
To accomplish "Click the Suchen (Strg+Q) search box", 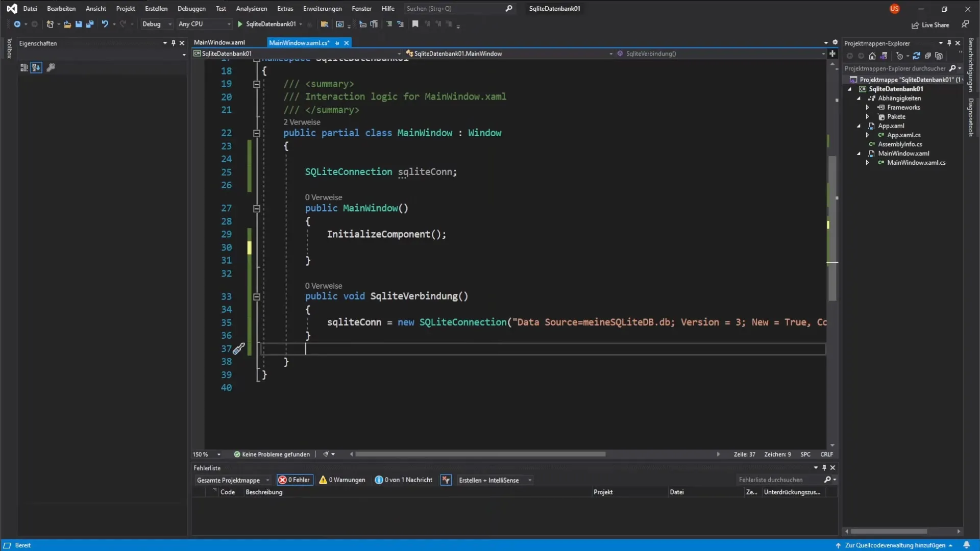I will pyautogui.click(x=459, y=9).
